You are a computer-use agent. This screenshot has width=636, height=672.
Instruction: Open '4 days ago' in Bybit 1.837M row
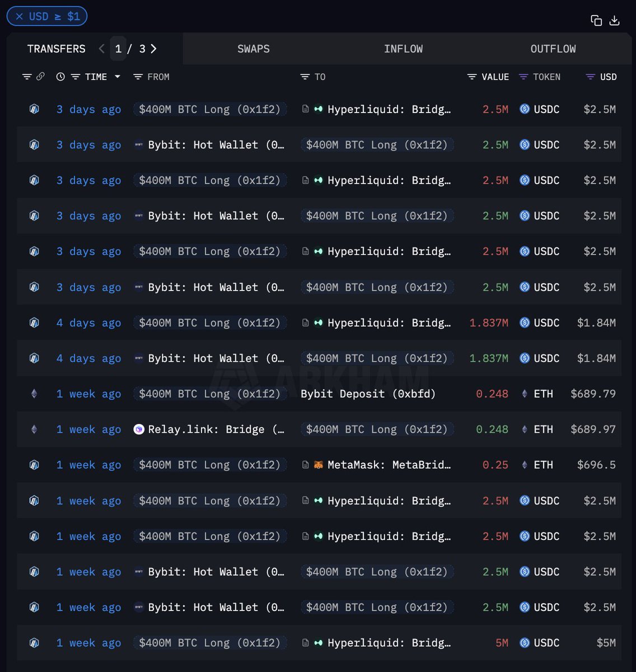pos(88,358)
